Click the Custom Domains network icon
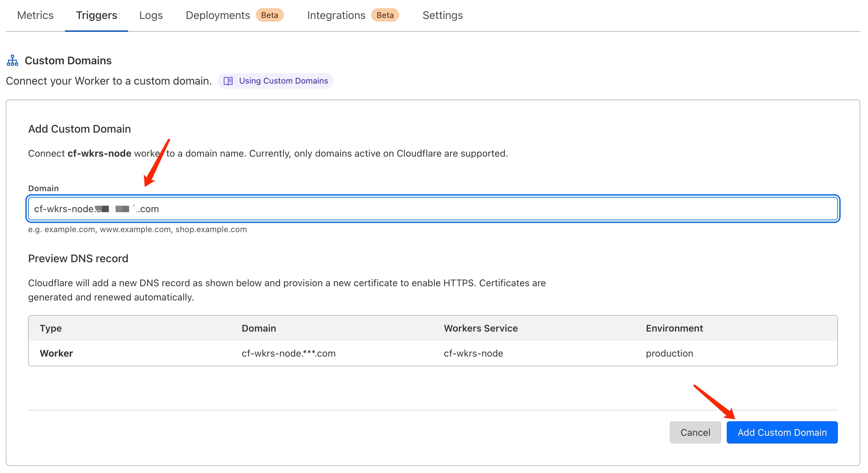The width and height of the screenshot is (868, 473). [13, 61]
